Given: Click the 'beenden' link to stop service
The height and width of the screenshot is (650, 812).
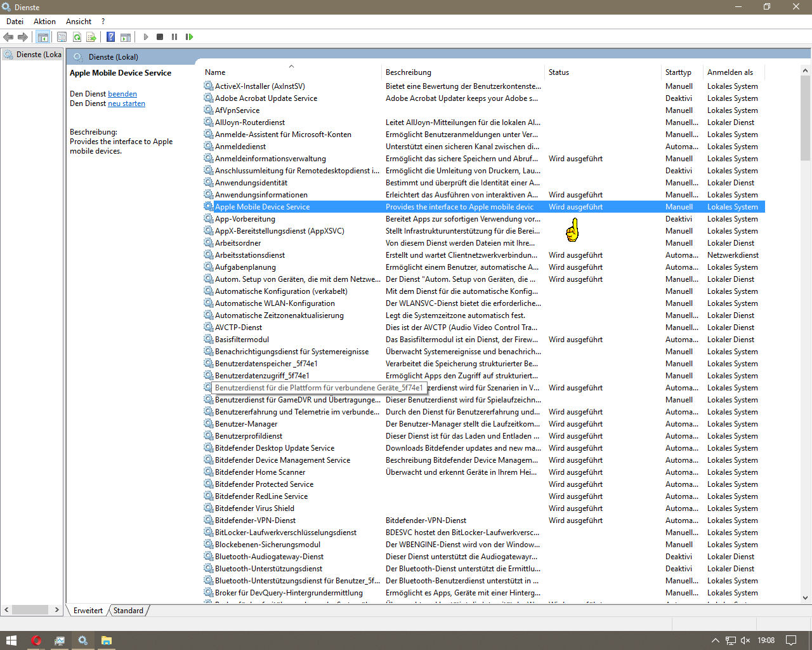Looking at the screenshot, I should [x=122, y=94].
